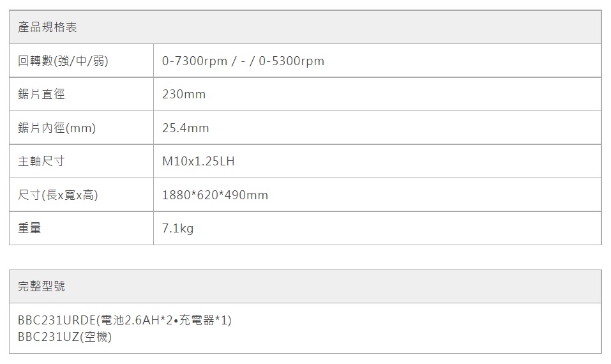611x364 pixels.
Task: Click the M10x1.25LH spindle value
Action: pos(199,162)
